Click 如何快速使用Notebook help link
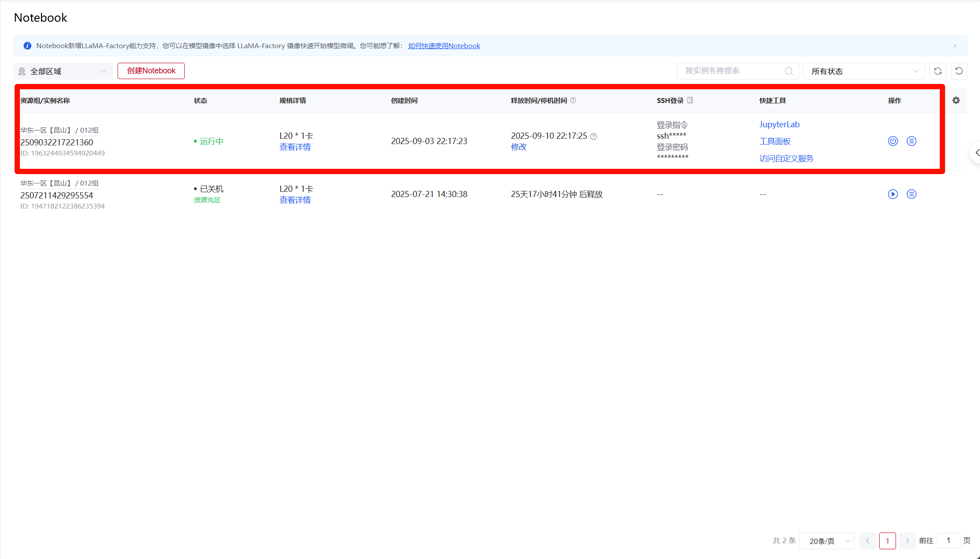The height and width of the screenshot is (559, 980). (443, 46)
